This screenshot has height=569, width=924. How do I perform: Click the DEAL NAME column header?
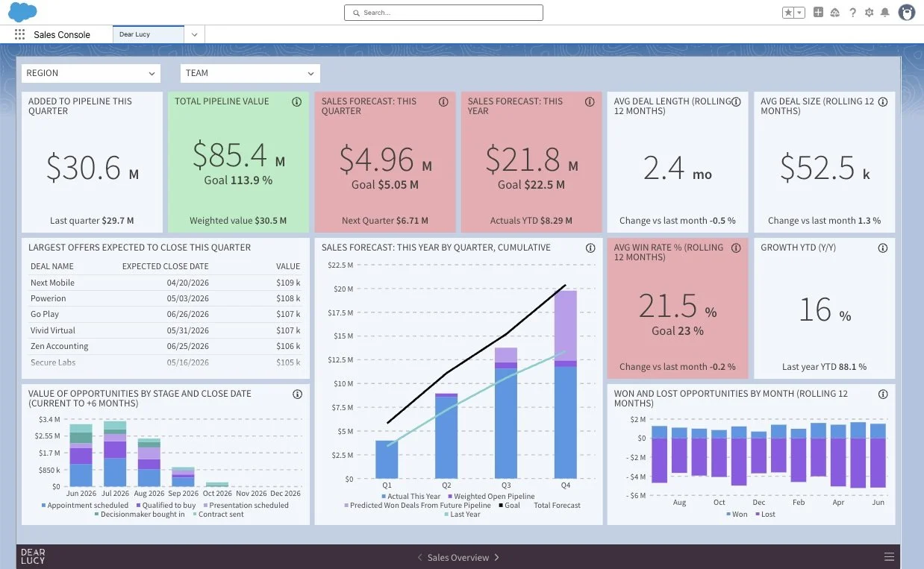(x=52, y=266)
